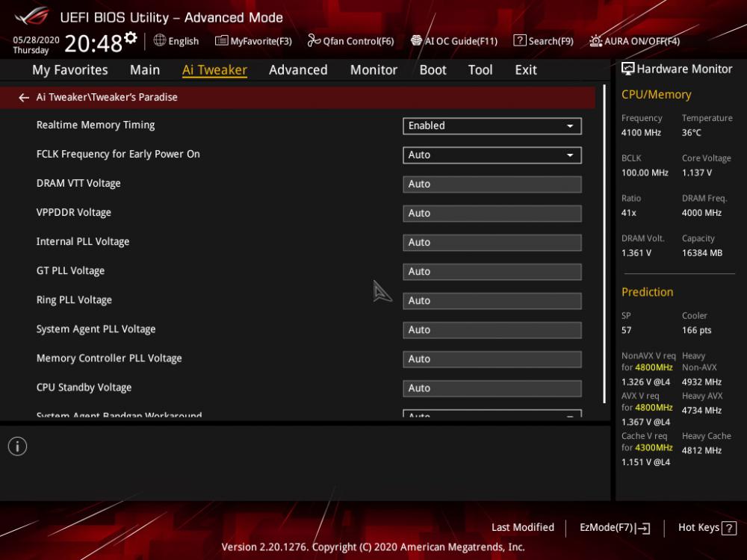This screenshot has width=747, height=560.
Task: Go to the Exit tab
Action: [525, 70]
